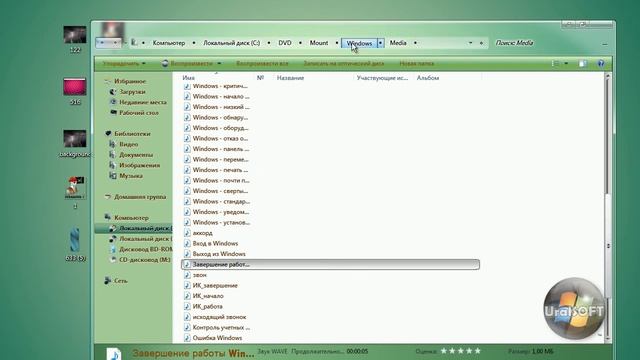Select the desktop icon labeled 516

point(75,91)
